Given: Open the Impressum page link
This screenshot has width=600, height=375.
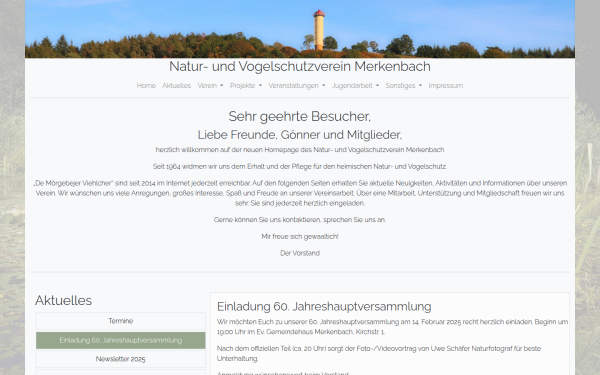Looking at the screenshot, I should [445, 86].
